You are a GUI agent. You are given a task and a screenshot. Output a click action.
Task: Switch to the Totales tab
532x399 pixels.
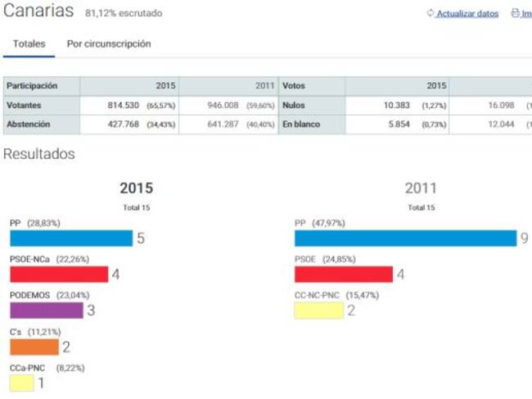coord(29,44)
